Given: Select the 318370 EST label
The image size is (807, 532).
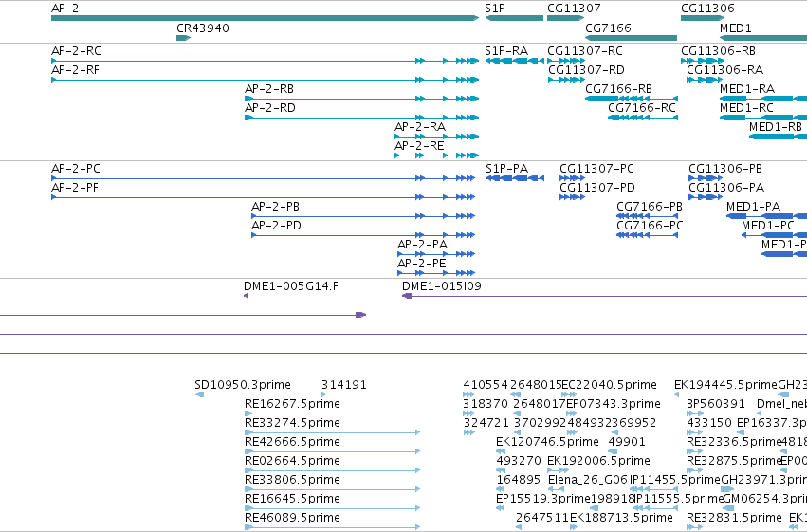Looking at the screenshot, I should [486, 404].
